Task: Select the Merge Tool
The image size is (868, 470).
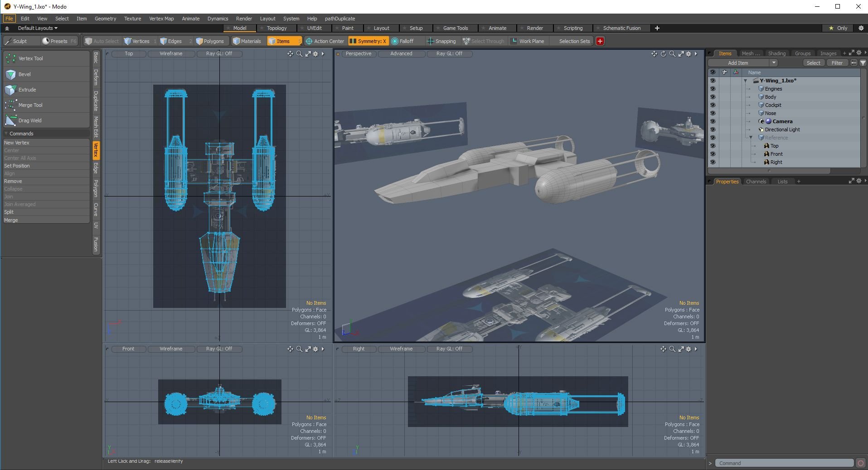Action: click(46, 105)
